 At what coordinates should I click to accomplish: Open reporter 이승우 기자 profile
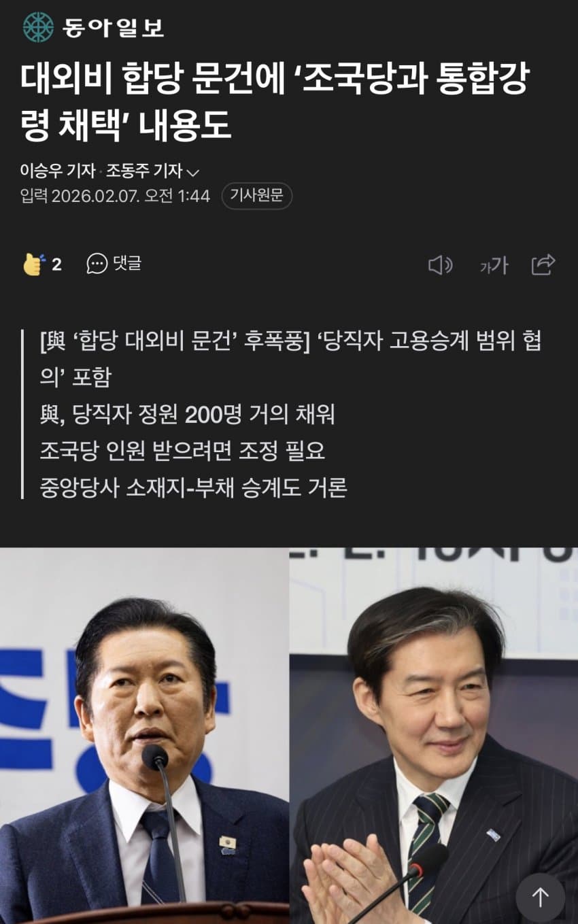tap(58, 171)
